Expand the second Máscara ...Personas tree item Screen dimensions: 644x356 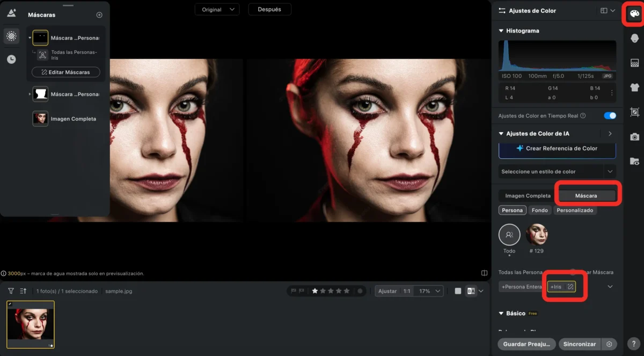(x=30, y=95)
